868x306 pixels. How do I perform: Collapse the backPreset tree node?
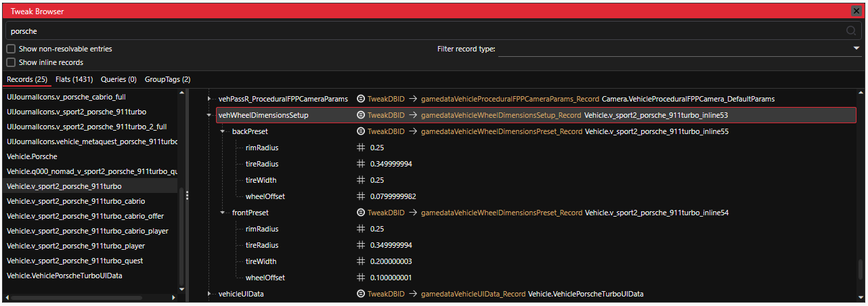[223, 131]
